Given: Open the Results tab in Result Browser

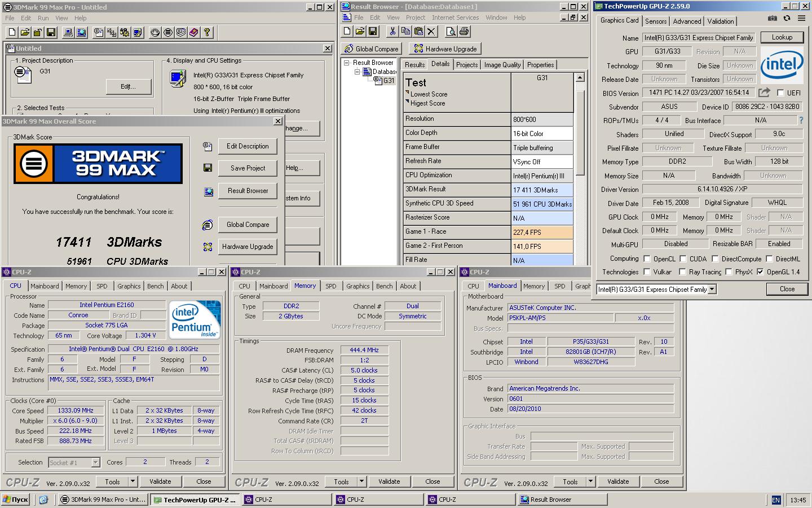Looking at the screenshot, I should tap(414, 65).
